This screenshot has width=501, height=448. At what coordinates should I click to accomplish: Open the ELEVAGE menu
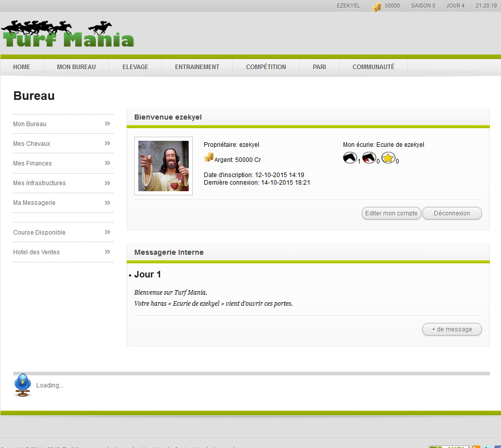pyautogui.click(x=136, y=67)
